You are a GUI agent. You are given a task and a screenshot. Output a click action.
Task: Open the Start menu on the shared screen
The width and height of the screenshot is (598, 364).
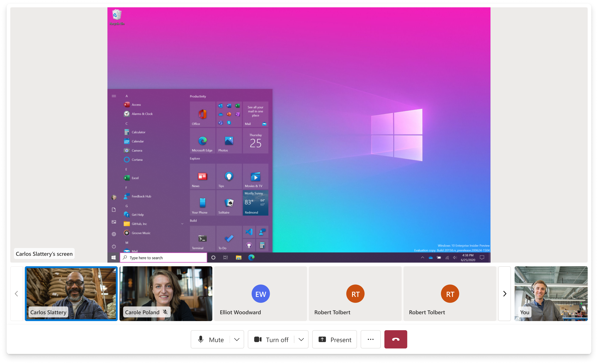click(x=113, y=257)
